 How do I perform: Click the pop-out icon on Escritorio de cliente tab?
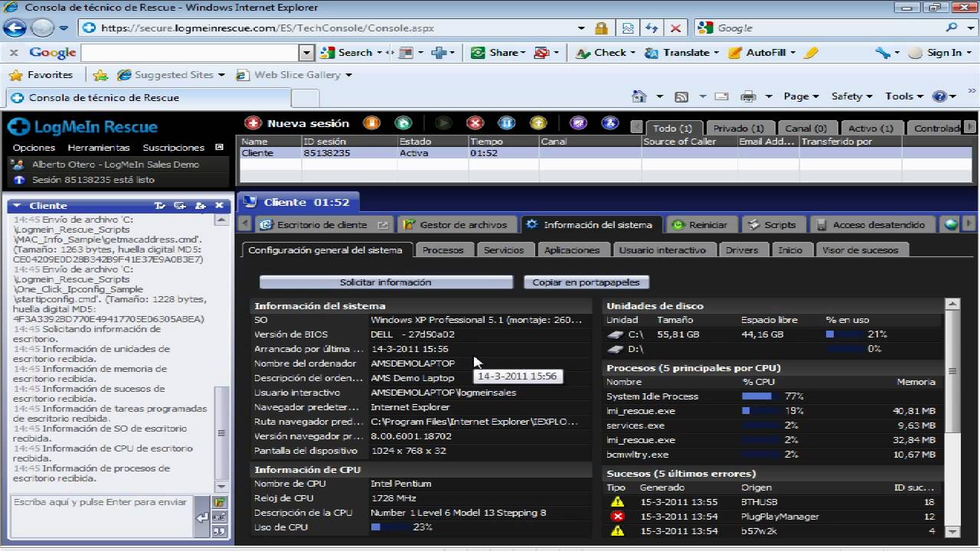384,225
